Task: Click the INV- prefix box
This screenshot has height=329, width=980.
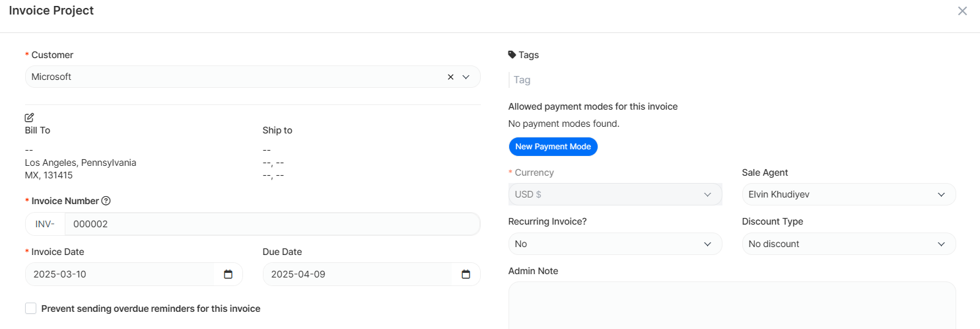Action: tap(45, 224)
